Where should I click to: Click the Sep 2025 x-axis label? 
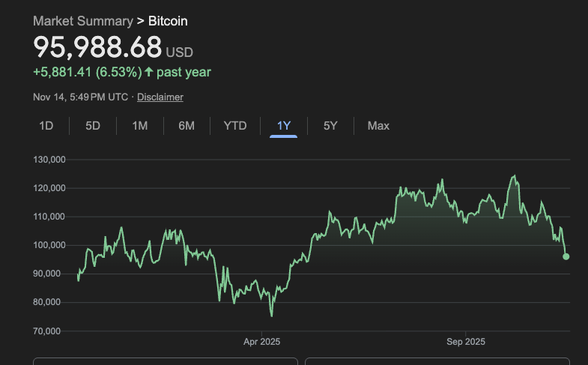pos(466,342)
